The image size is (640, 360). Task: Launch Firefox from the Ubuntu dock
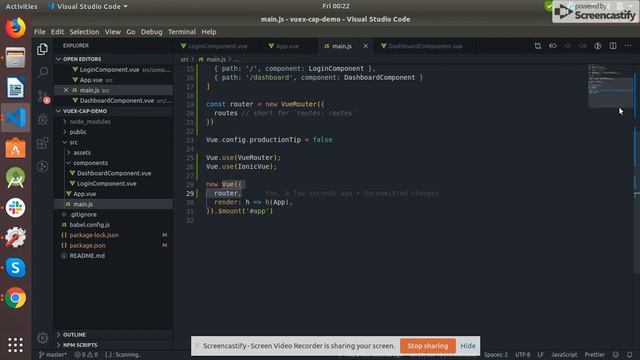(x=16, y=28)
